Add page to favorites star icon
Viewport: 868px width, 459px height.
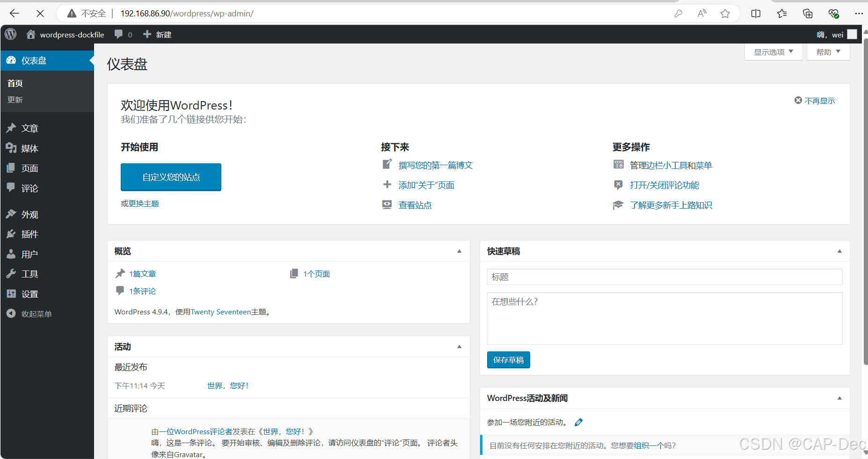(725, 14)
